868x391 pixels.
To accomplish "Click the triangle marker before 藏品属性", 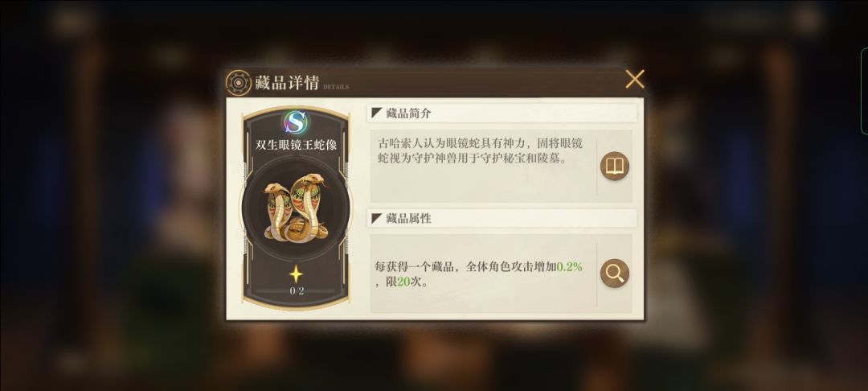I will [x=377, y=218].
